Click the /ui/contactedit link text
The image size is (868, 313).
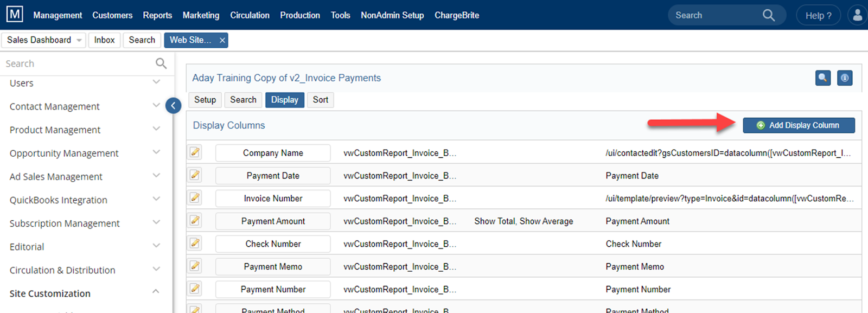[728, 153]
